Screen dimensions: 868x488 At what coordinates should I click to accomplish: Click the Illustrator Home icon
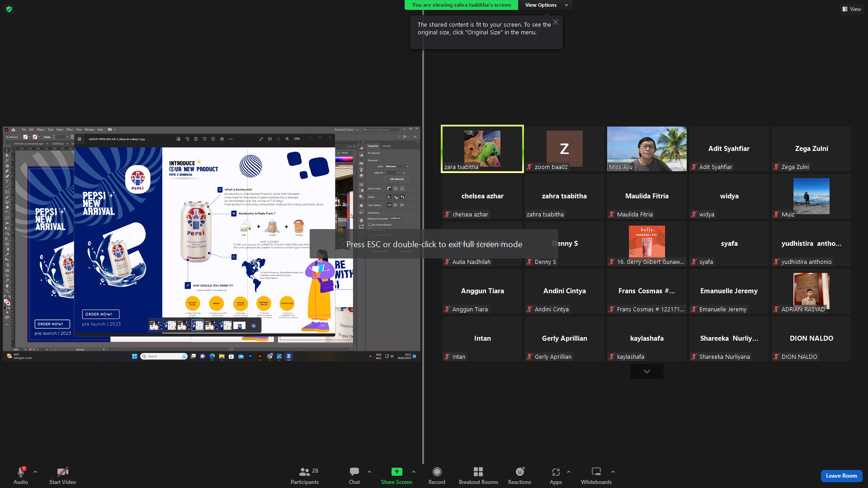click(x=14, y=130)
